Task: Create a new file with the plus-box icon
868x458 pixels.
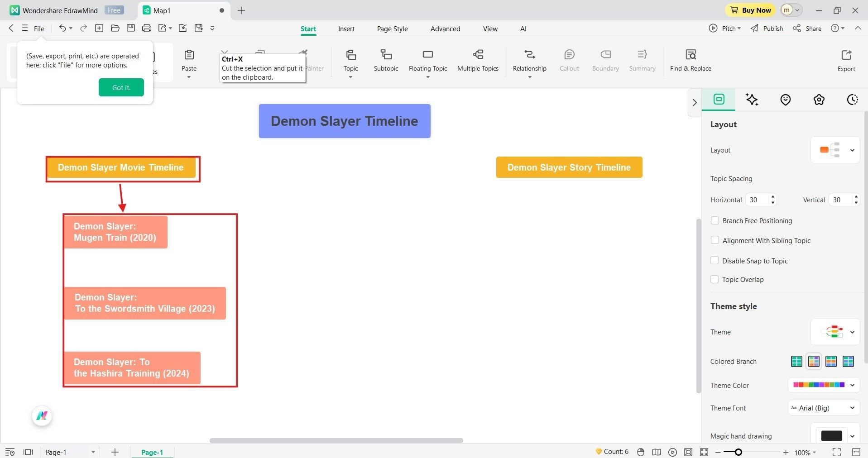Action: pos(99,28)
